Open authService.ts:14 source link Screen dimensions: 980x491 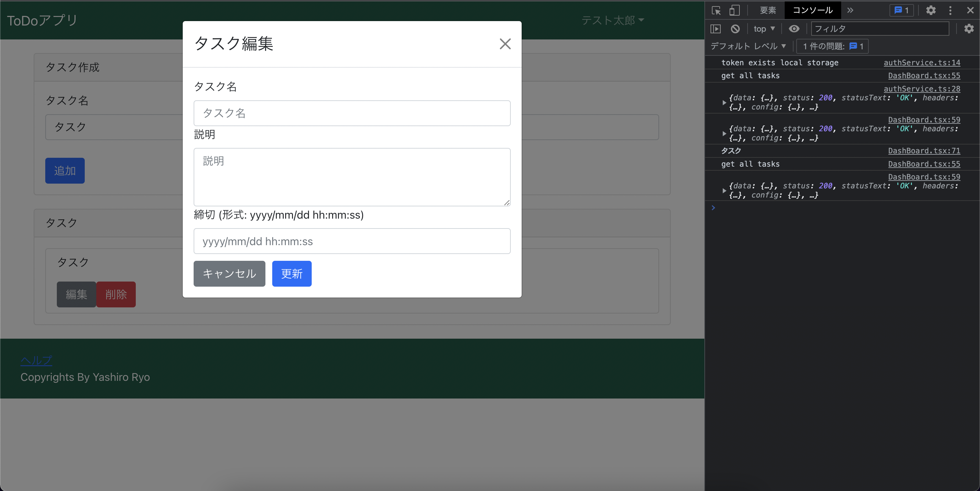coord(922,63)
